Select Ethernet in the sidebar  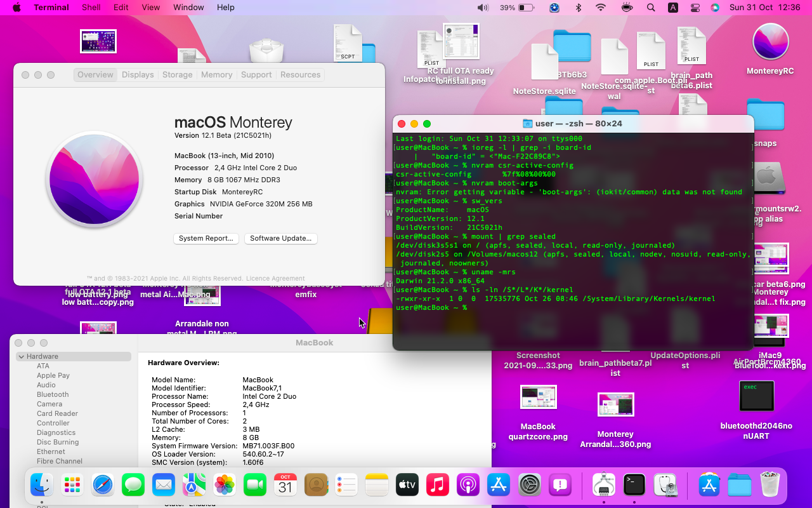51,451
